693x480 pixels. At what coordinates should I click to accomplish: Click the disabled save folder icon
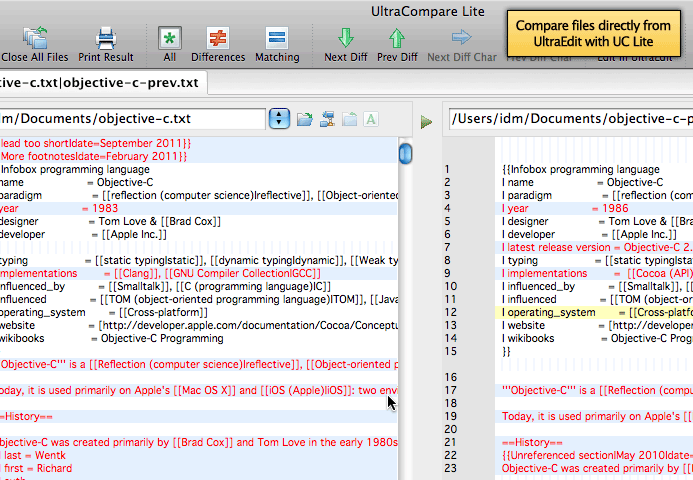click(x=349, y=119)
